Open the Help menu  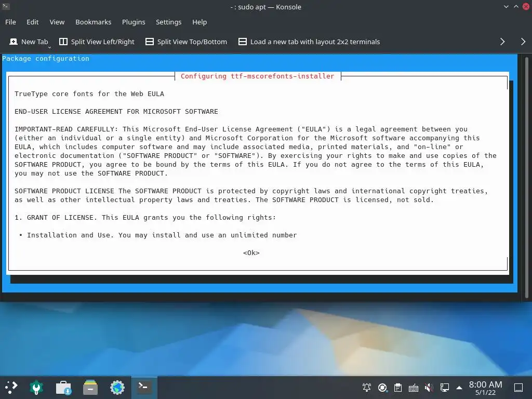(x=199, y=22)
